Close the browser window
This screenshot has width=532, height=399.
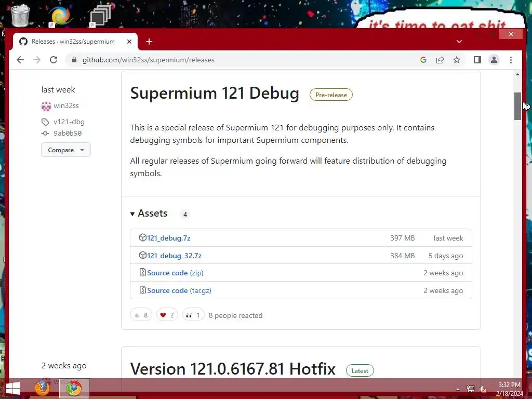click(511, 34)
